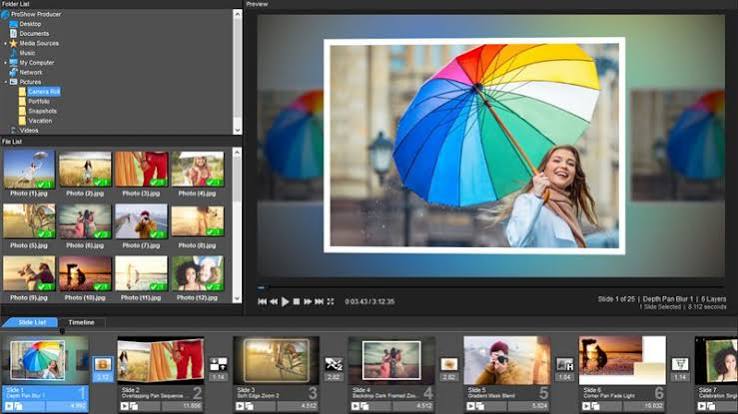Select Slide 6 Corner Pan Fade Light thumbnail
The width and height of the screenshot is (738, 414).
pos(622,360)
